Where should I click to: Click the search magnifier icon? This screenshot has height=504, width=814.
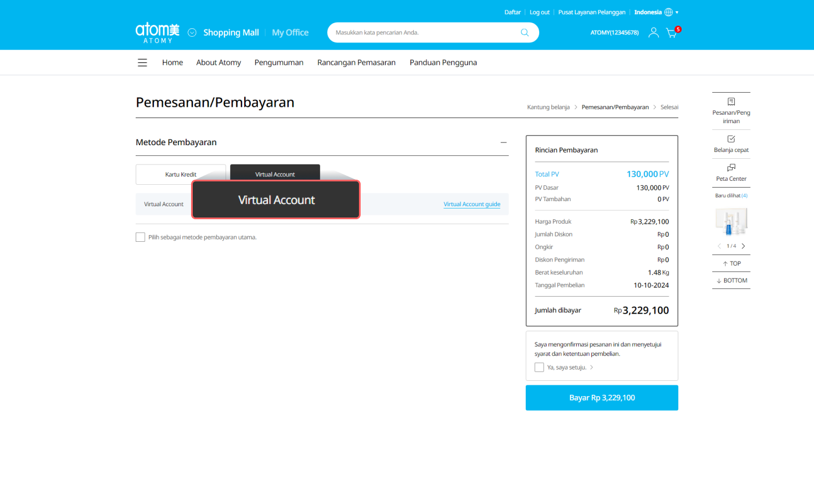pyautogui.click(x=525, y=33)
